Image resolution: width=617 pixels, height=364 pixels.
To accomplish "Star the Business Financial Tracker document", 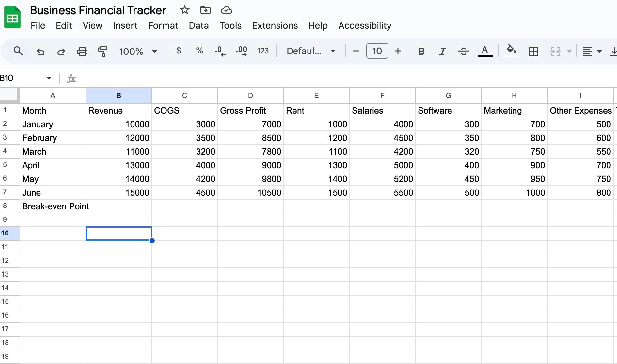I will click(185, 10).
